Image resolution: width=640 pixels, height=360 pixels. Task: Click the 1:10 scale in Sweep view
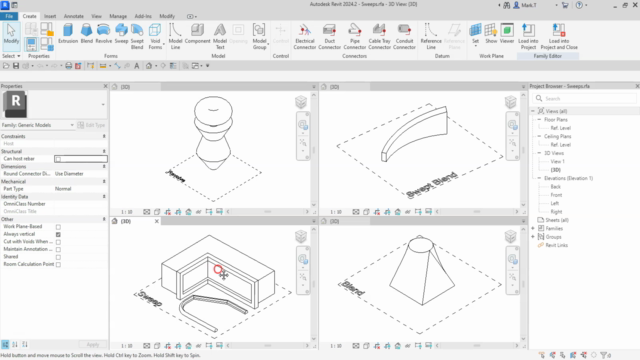point(127,346)
